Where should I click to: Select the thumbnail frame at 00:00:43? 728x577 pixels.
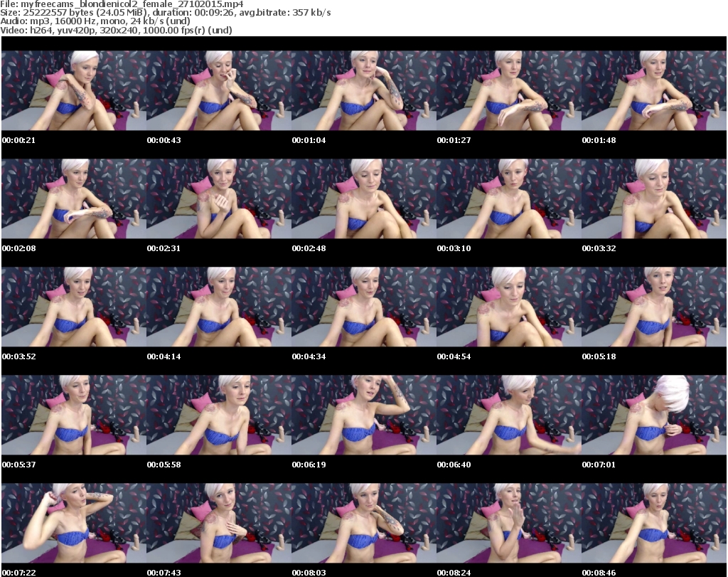click(219, 90)
